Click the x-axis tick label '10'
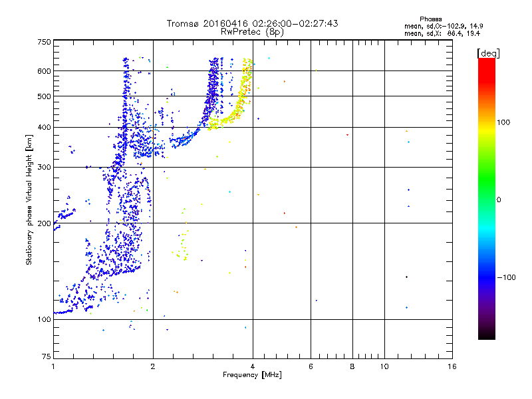This screenshot has width=532, height=399. coord(384,366)
